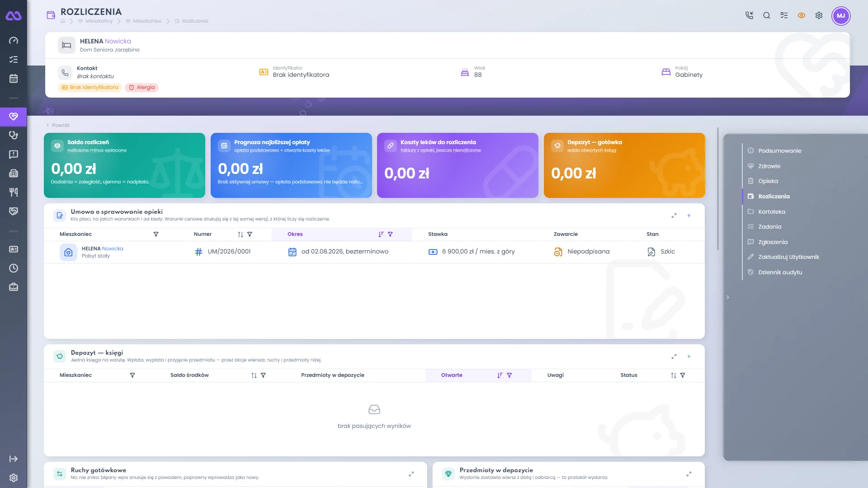
Task: Open the briefcase icon in left sidebar
Action: (14, 287)
